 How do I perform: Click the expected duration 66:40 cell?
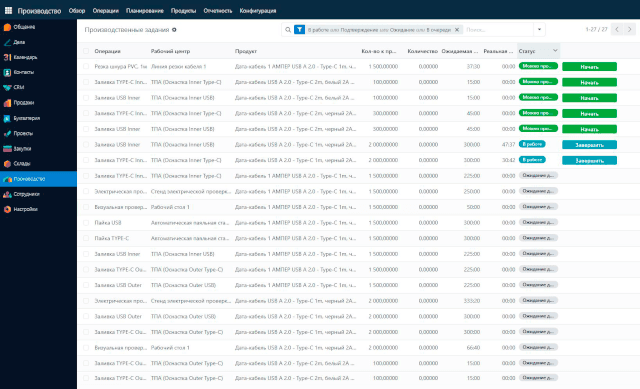(473, 348)
